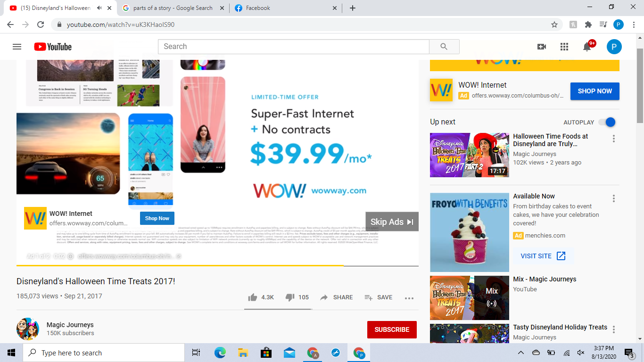The width and height of the screenshot is (644, 362).
Task: Open more actions ellipsis under video
Action: (x=409, y=298)
